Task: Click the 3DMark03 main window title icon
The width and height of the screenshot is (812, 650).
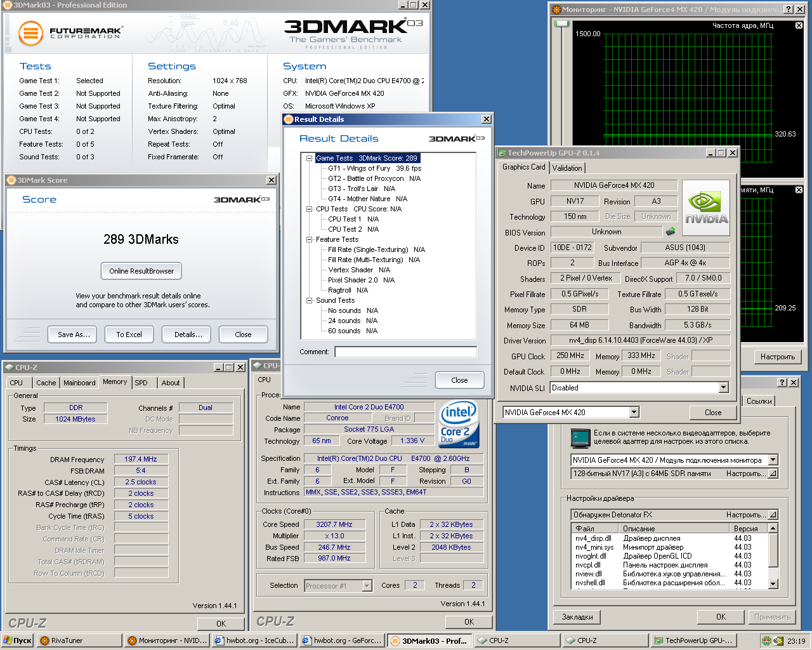Action: pos(8,5)
